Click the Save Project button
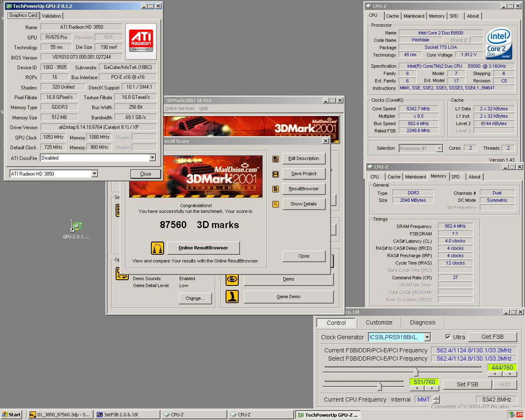The image size is (525, 420). (304, 174)
